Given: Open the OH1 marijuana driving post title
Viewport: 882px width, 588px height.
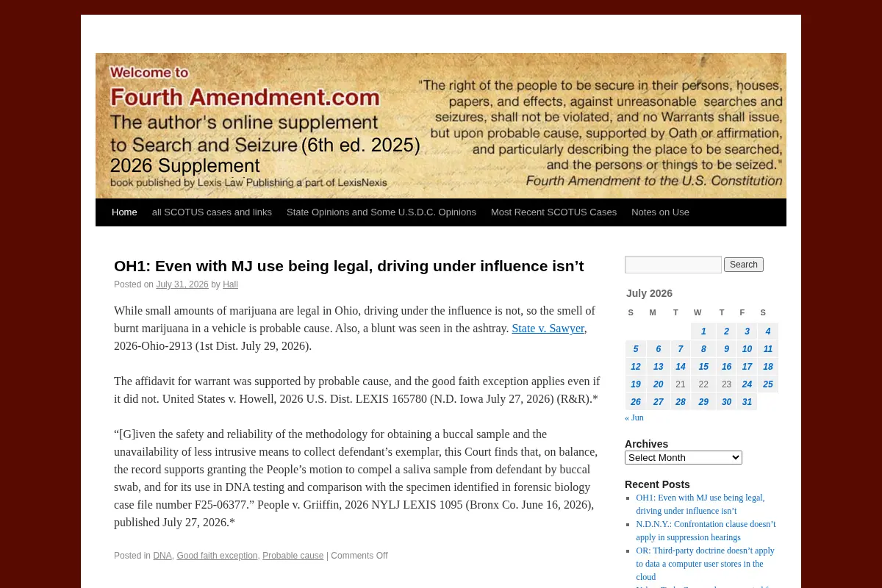Looking at the screenshot, I should point(349,265).
